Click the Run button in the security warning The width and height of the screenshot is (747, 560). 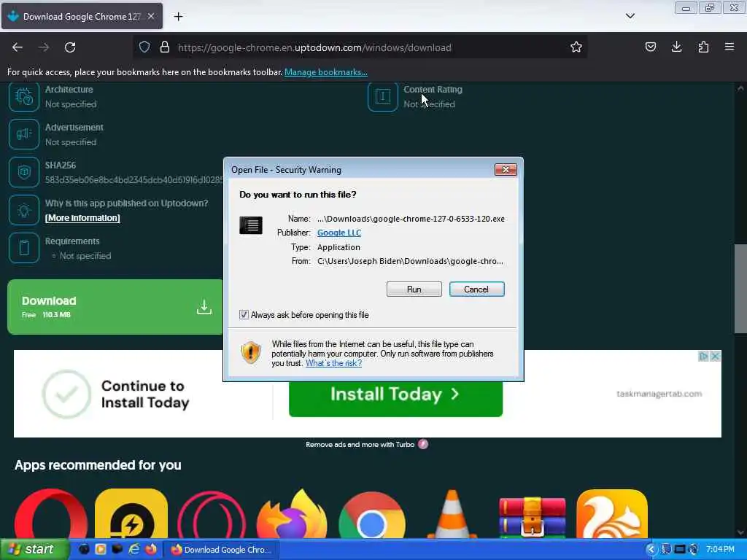[x=414, y=289]
